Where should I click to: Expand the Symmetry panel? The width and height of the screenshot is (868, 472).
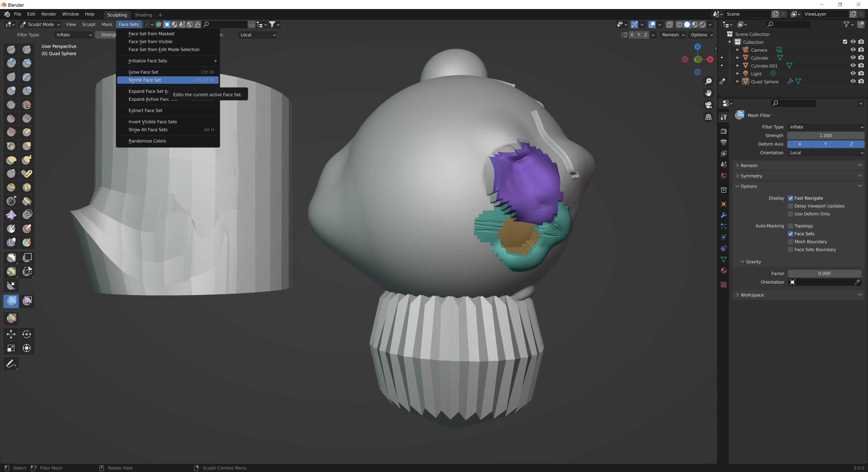point(751,176)
